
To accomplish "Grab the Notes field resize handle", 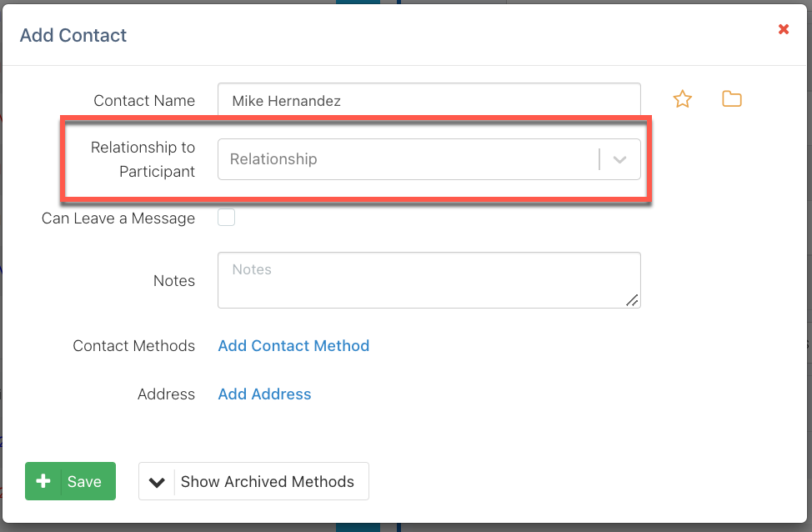I will click(x=632, y=300).
